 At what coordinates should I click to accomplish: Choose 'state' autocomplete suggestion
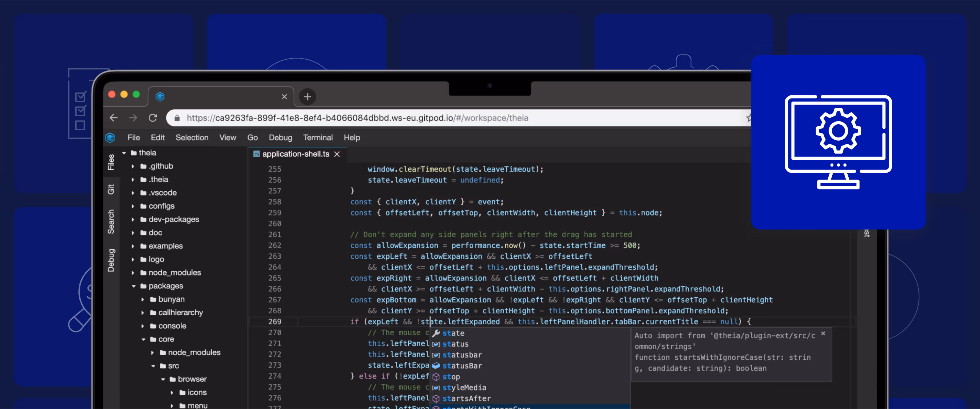[530, 333]
